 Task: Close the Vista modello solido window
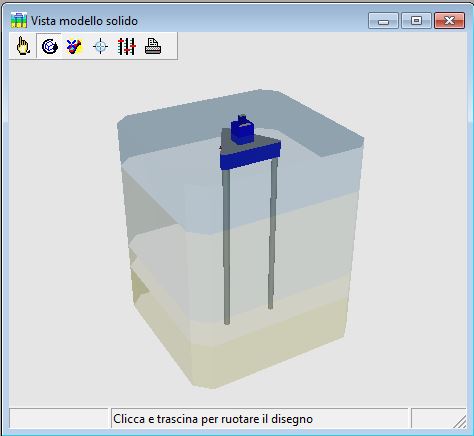[x=449, y=21]
